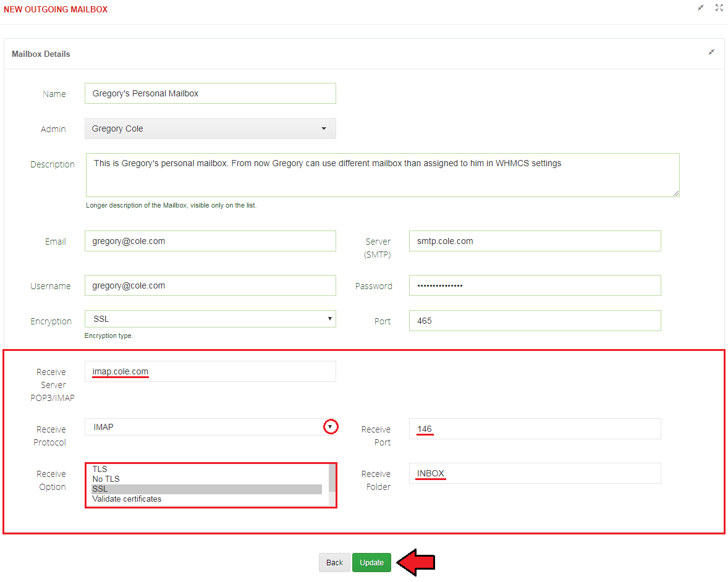The height and width of the screenshot is (582, 728).
Task: Click the 'Encryption type.' hint text
Action: pyautogui.click(x=109, y=335)
